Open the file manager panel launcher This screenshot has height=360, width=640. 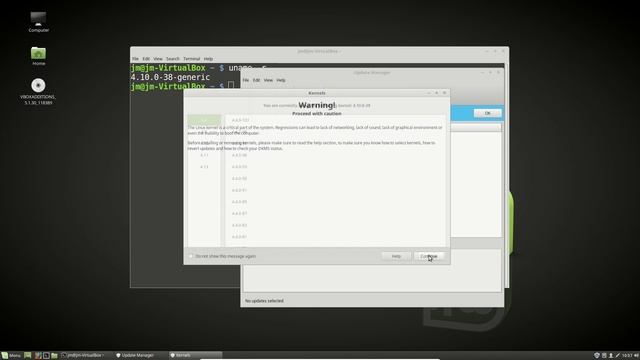(54, 356)
